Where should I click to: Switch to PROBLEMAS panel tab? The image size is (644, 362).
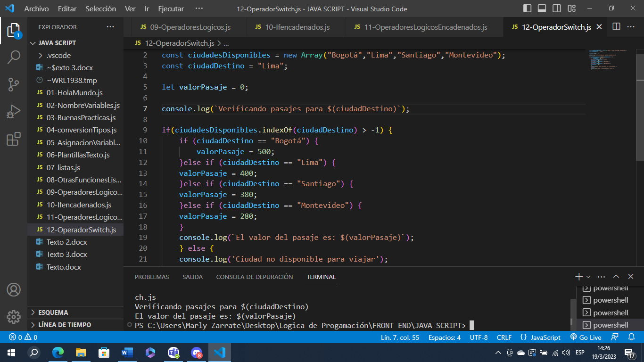pos(152,277)
